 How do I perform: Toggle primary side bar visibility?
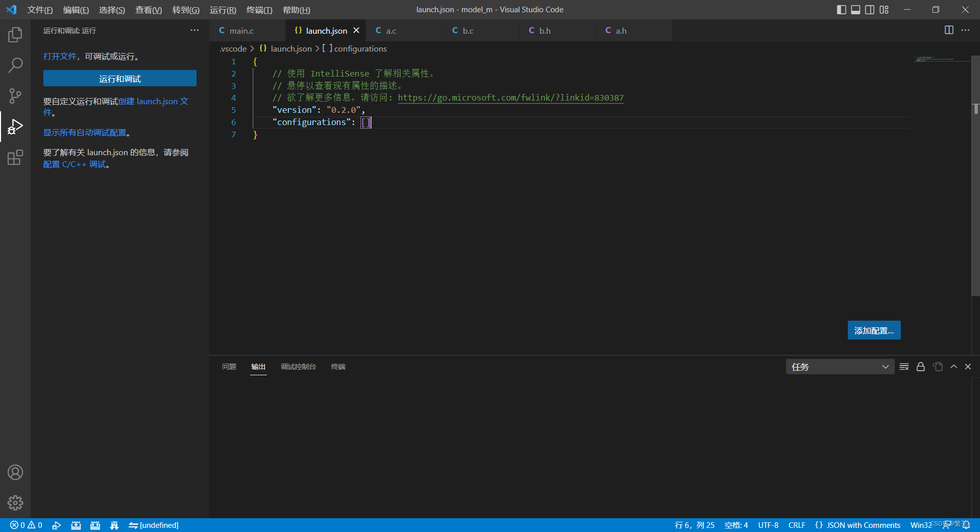click(842, 10)
